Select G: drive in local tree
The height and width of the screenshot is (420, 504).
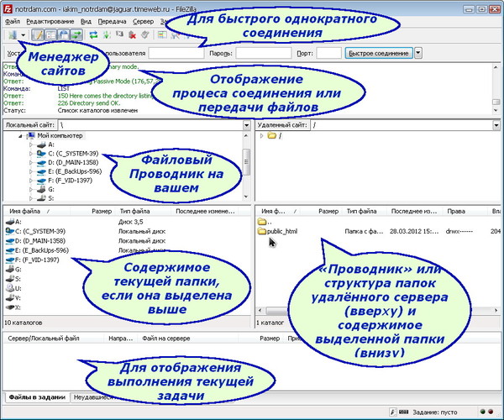[51, 189]
